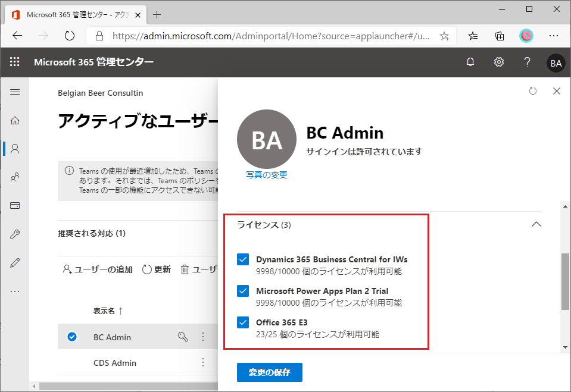Viewport: 571px width, 392px height.
Task: Open customize navigation pencil icon
Action: click(x=15, y=262)
